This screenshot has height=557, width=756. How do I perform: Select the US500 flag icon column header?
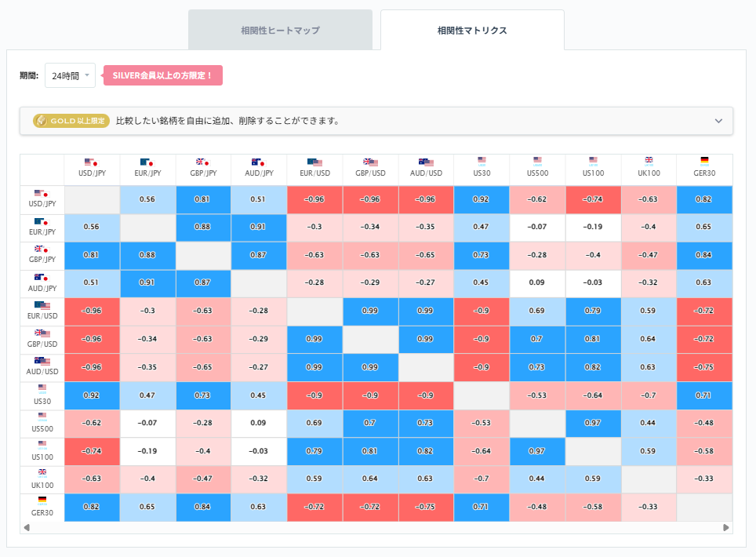click(x=537, y=161)
